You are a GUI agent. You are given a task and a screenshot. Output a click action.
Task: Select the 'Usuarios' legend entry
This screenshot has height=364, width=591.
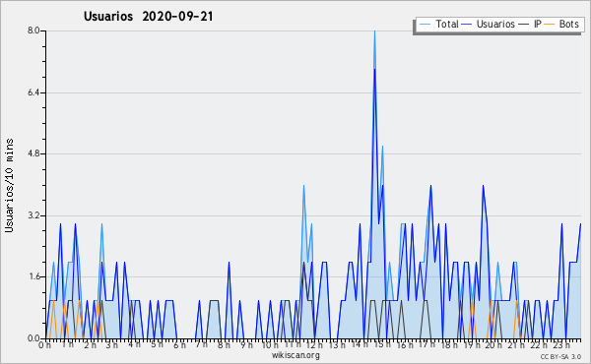tap(495, 24)
